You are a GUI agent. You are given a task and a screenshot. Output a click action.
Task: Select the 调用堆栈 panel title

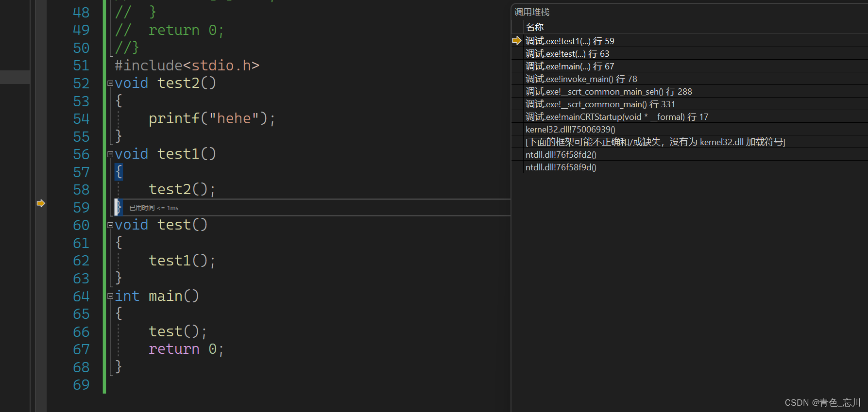point(532,12)
